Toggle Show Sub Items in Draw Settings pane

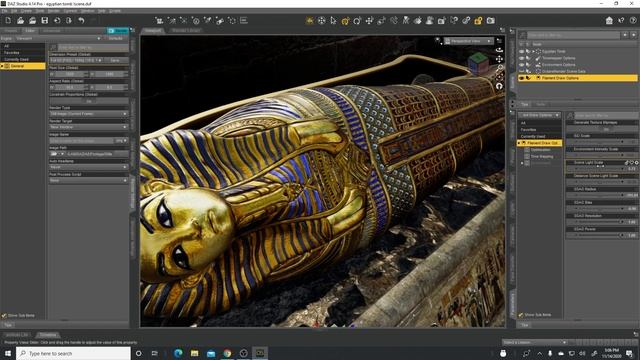(521, 315)
